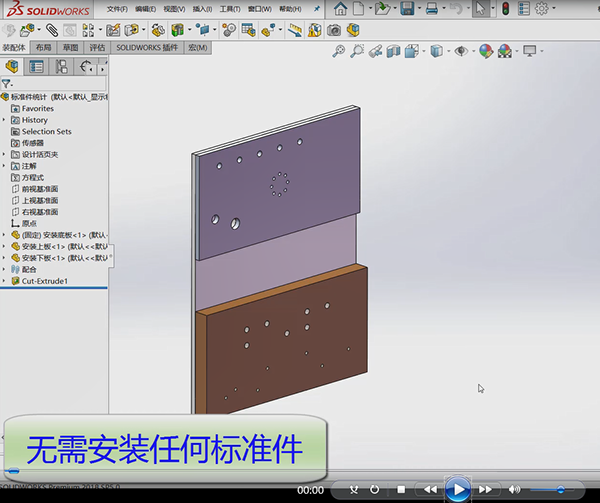Image resolution: width=600 pixels, height=503 pixels.
Task: Open the FeatureManager design tree tab
Action: (x=12, y=67)
